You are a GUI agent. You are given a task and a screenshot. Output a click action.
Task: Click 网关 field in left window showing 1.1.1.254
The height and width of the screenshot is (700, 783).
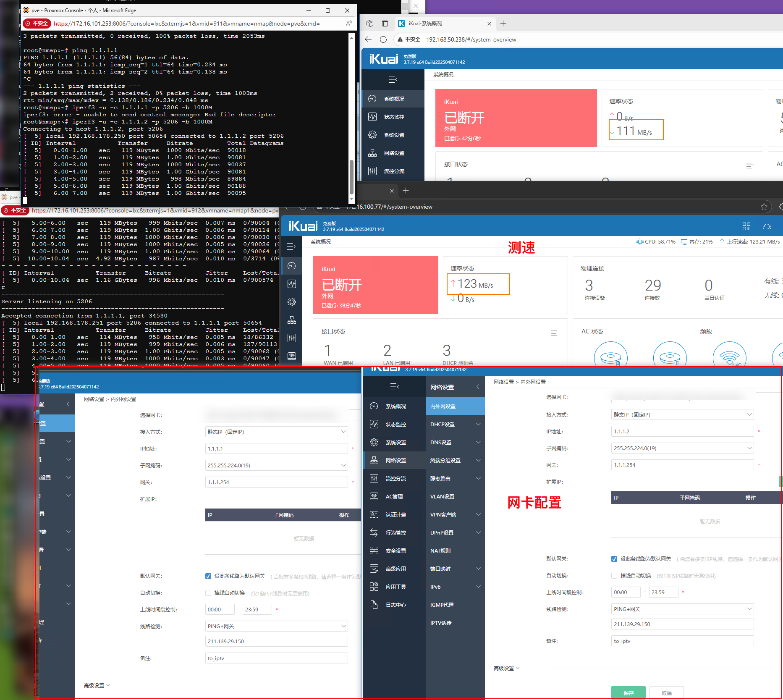[x=276, y=482]
